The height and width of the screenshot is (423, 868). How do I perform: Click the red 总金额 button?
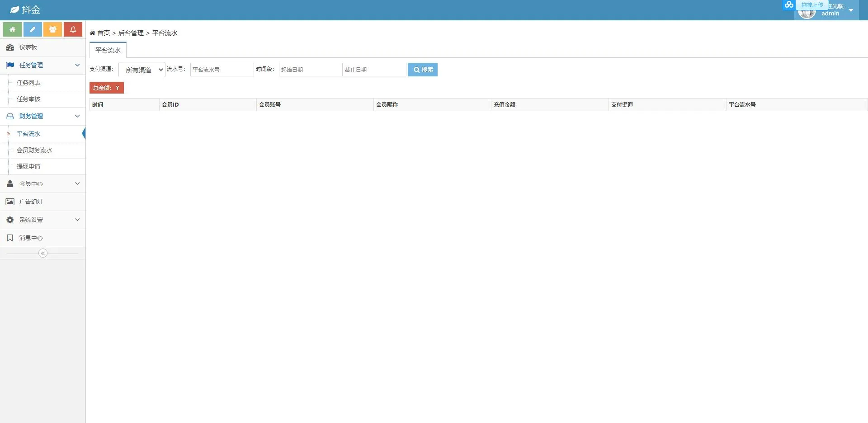(x=107, y=88)
